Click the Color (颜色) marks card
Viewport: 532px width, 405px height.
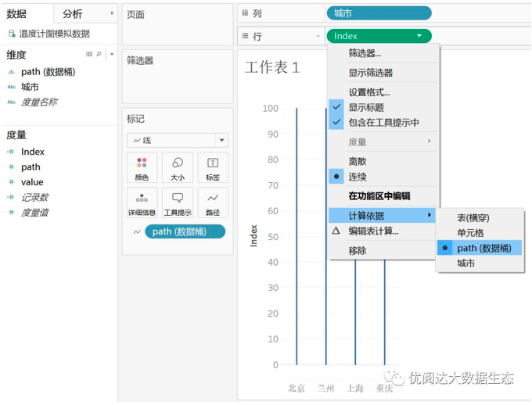pyautogui.click(x=142, y=167)
